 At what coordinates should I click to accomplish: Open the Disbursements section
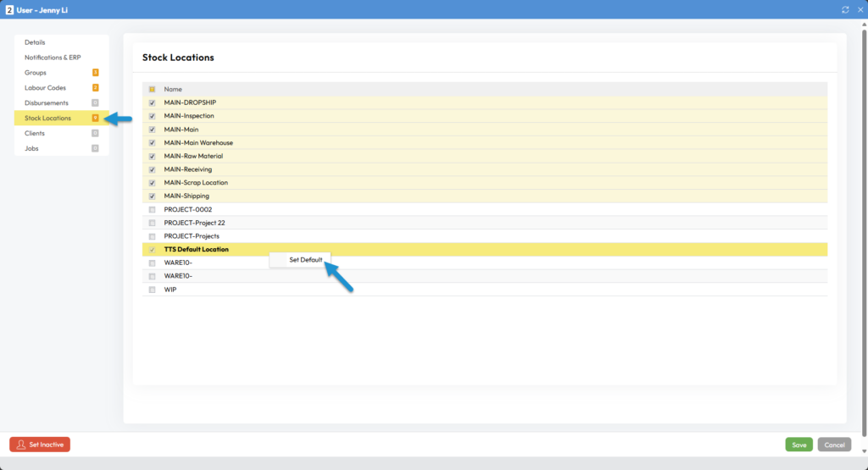click(47, 103)
